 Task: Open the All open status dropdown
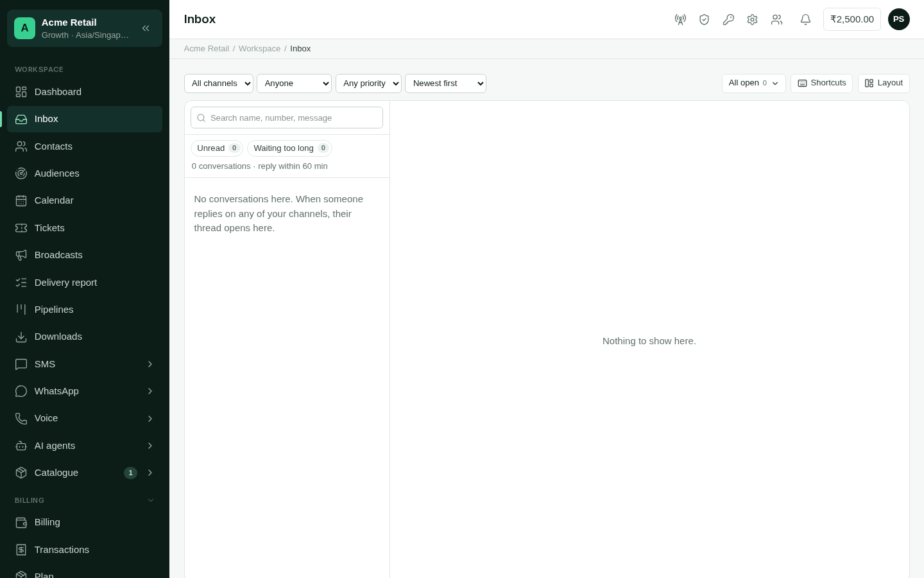(x=753, y=83)
